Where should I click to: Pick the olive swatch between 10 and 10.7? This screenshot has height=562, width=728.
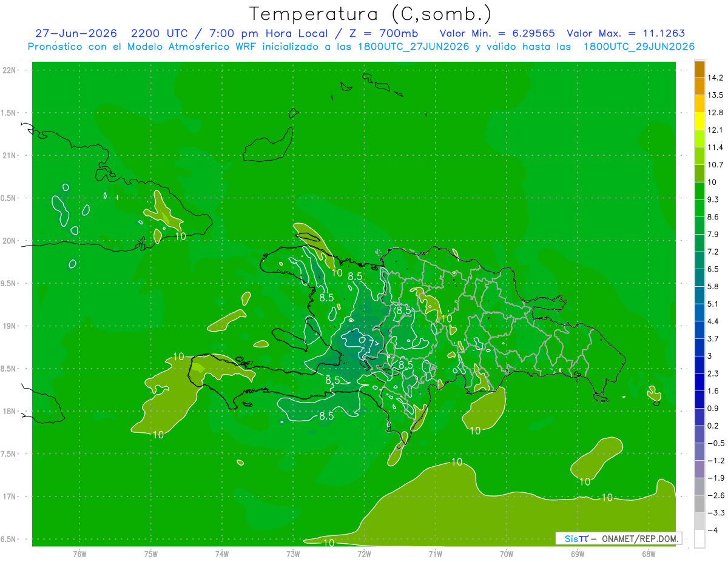699,173
